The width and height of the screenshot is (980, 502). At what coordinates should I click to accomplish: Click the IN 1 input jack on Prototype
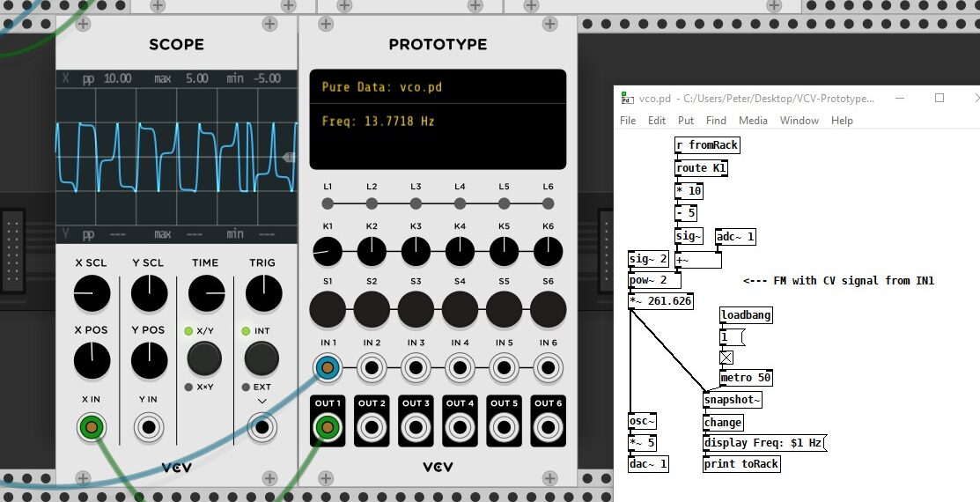coord(328,368)
